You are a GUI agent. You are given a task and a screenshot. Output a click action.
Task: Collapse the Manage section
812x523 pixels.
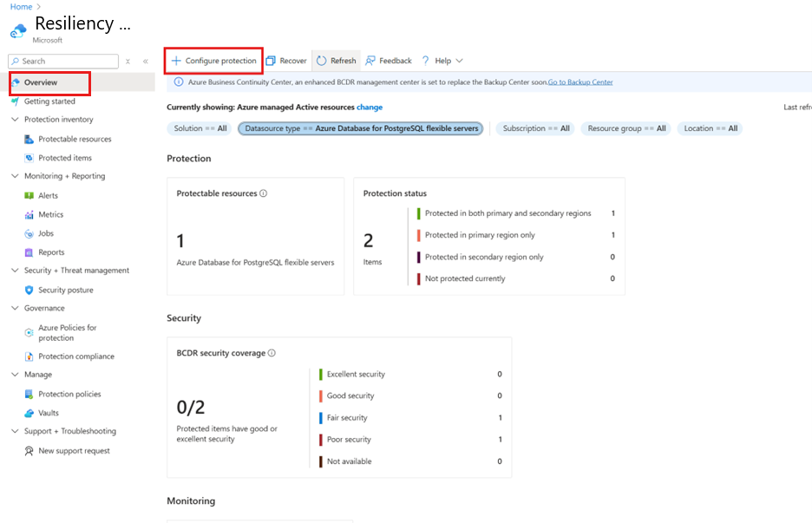tap(15, 375)
